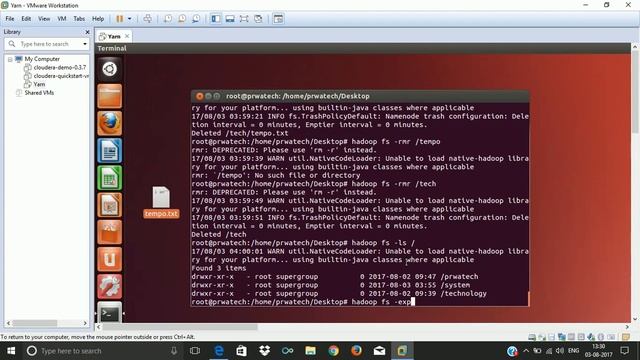The image size is (640, 360).
Task: Click the /prwatech directory listing line
Action: coord(335,277)
